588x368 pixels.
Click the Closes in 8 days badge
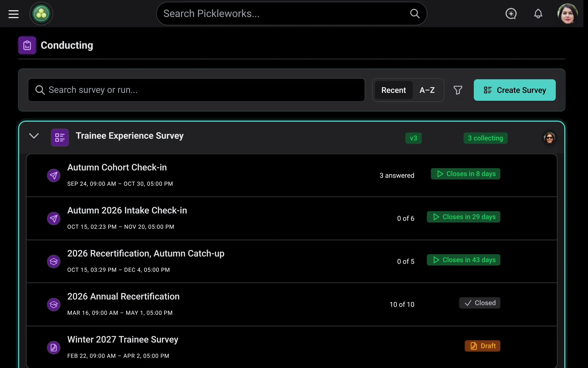pos(466,174)
